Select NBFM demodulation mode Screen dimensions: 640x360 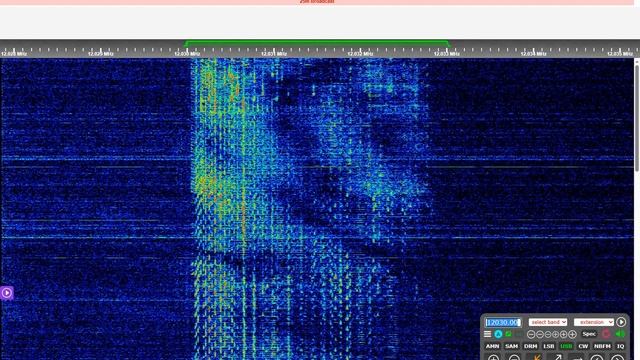(x=602, y=346)
